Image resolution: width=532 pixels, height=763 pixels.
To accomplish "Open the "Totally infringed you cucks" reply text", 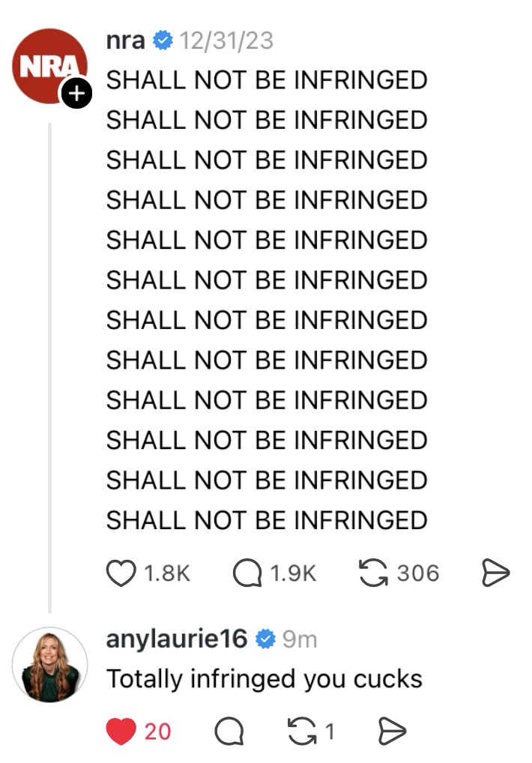I will (x=265, y=679).
